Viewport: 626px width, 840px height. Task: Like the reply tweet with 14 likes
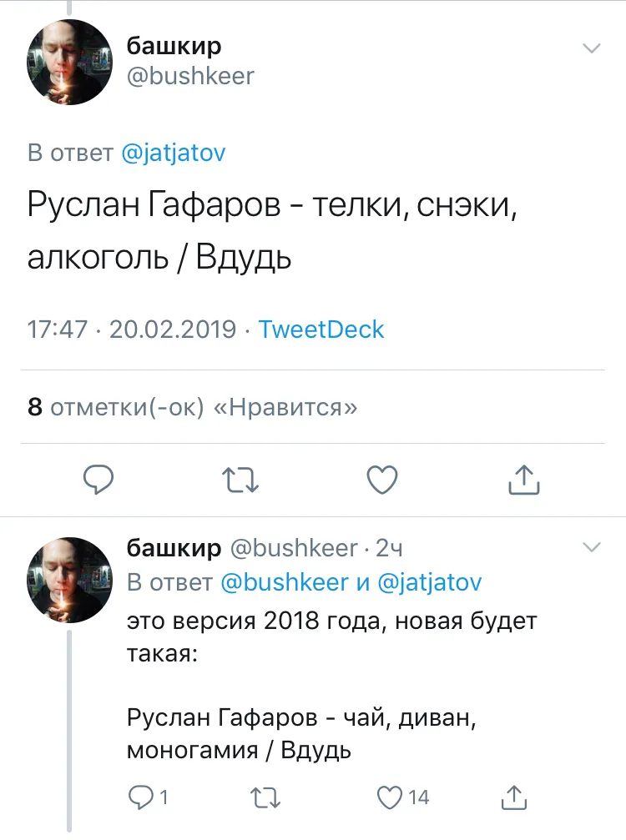391,797
